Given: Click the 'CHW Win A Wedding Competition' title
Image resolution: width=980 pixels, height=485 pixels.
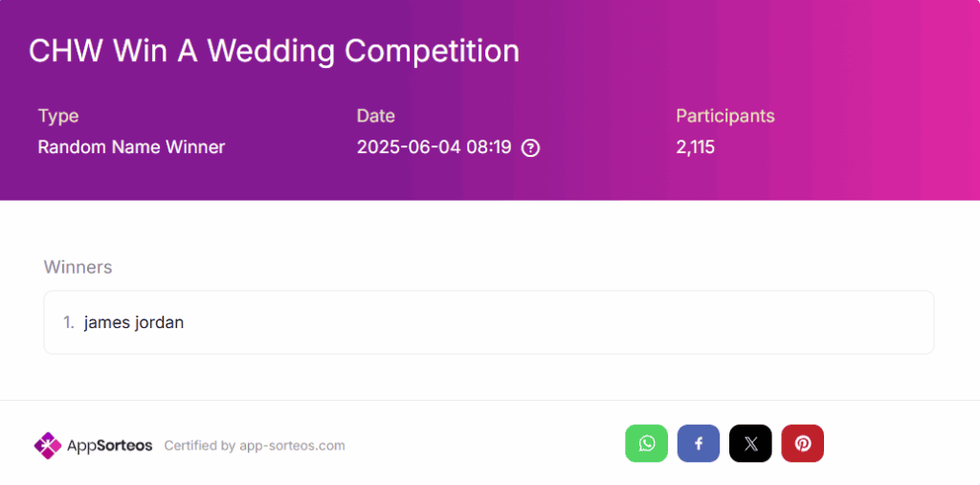Looking at the screenshot, I should tap(275, 51).
